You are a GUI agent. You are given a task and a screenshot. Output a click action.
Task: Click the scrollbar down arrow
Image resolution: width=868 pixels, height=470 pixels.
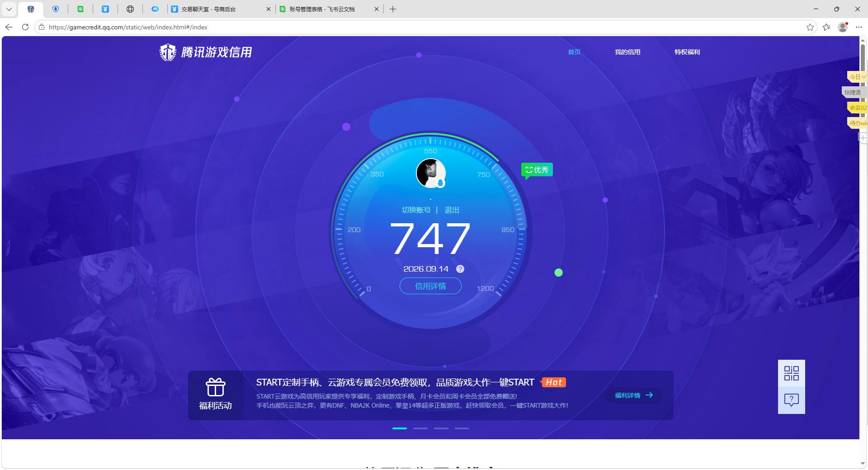click(x=863, y=463)
